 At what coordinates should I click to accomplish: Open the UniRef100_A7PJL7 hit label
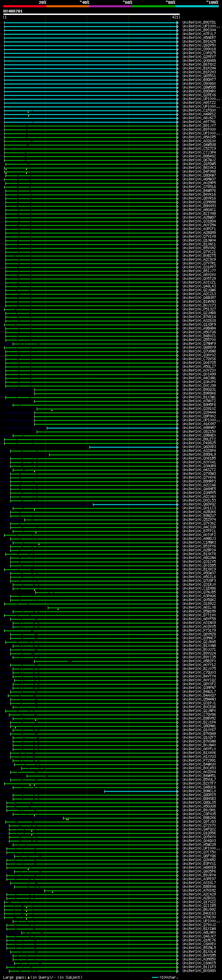199,34
